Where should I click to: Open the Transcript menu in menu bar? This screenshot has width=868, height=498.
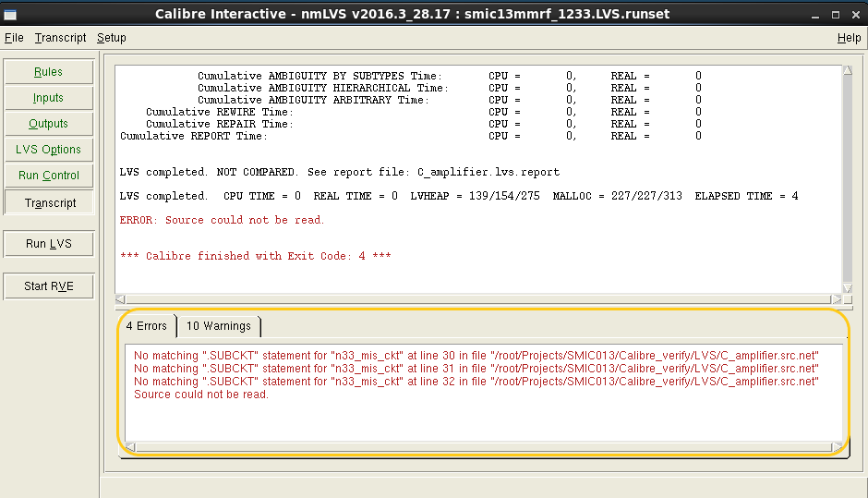point(60,38)
